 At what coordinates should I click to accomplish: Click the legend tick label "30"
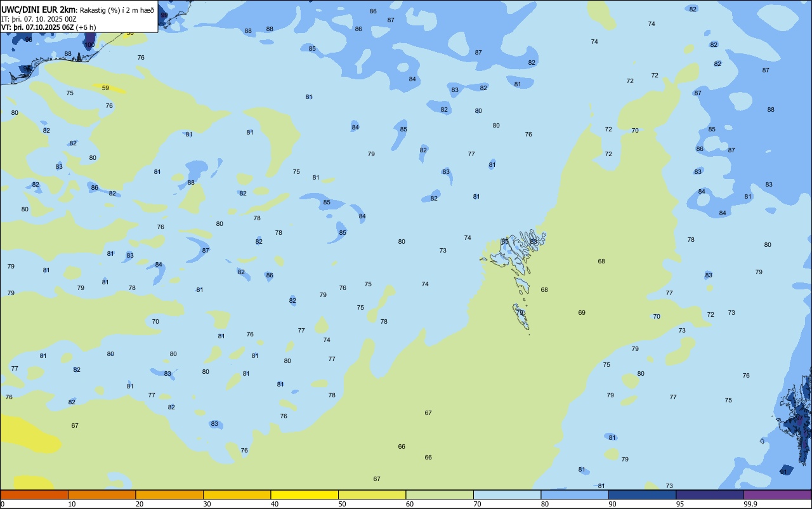click(x=207, y=504)
